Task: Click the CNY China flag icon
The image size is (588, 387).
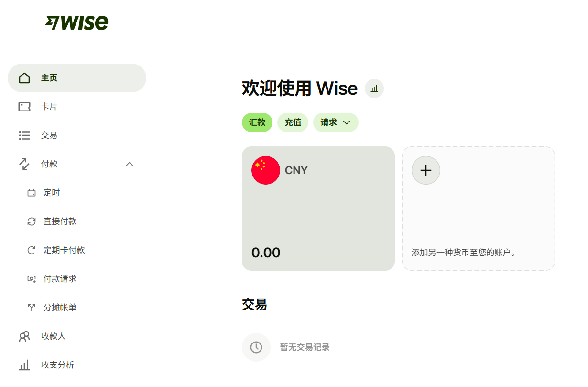Action: [266, 170]
